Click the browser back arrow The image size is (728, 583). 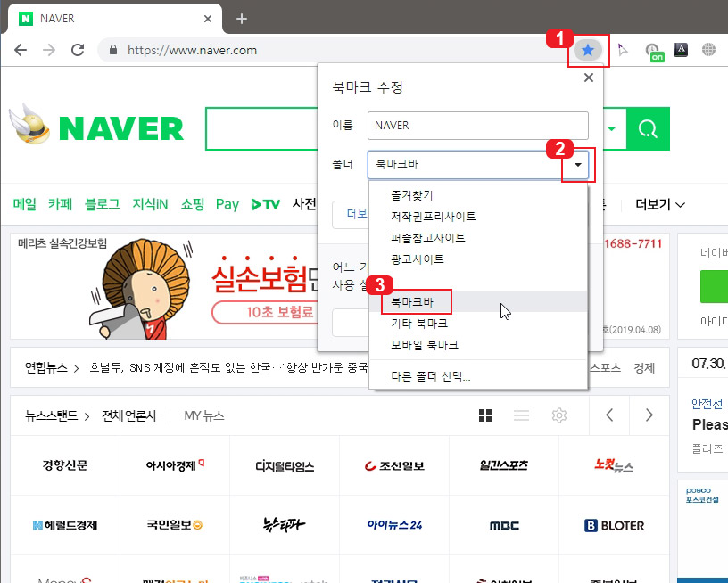21,50
